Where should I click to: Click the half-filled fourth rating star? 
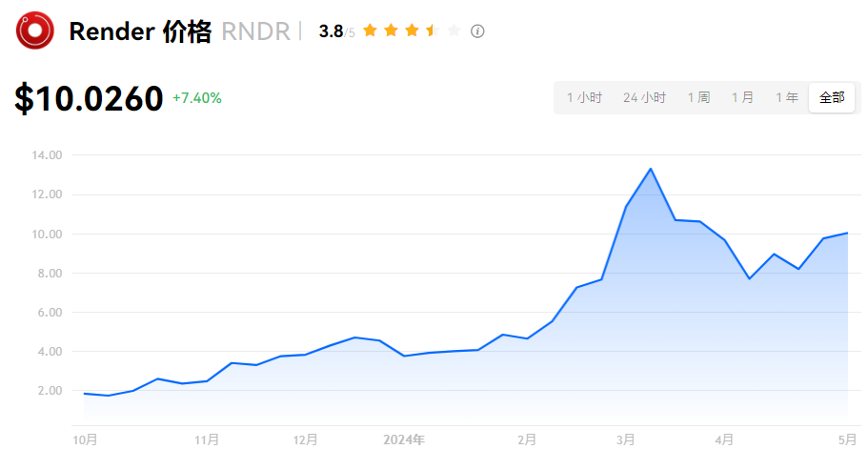[x=433, y=31]
